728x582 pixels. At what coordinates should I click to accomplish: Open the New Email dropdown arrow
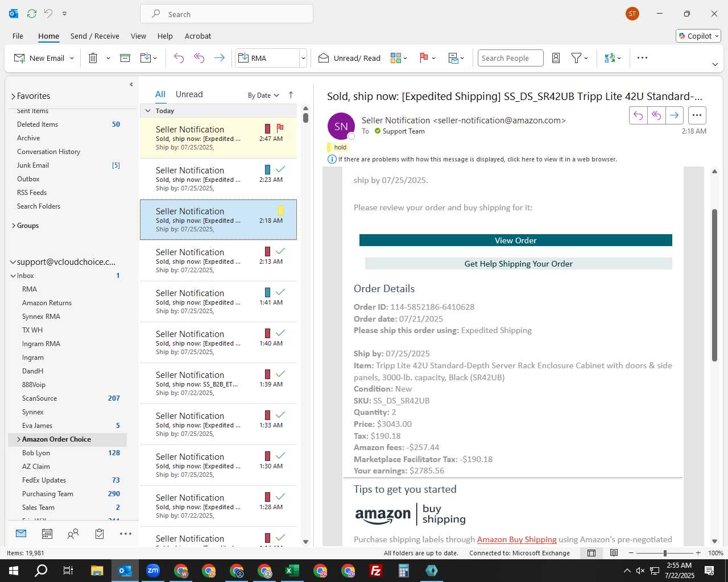pos(72,59)
